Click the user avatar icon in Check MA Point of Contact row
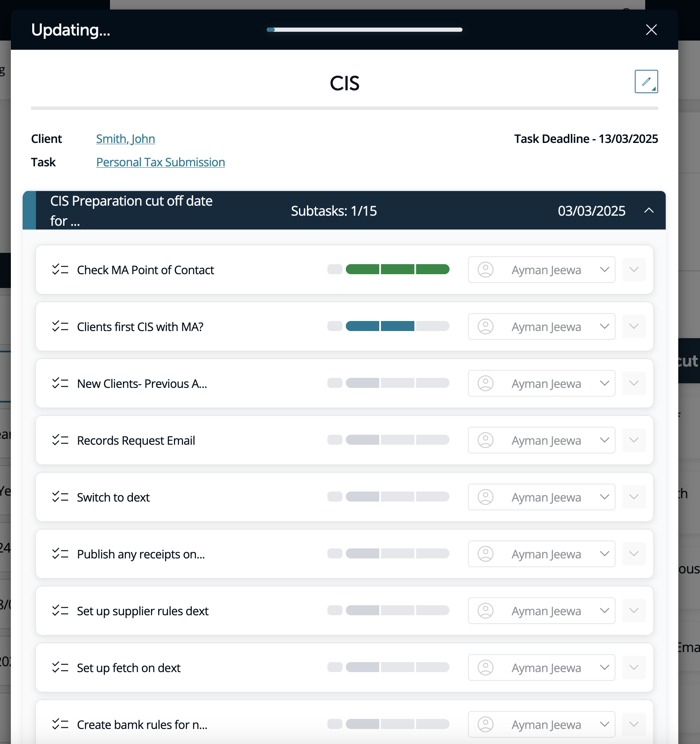Viewport: 700px width, 744px height. 485,270
